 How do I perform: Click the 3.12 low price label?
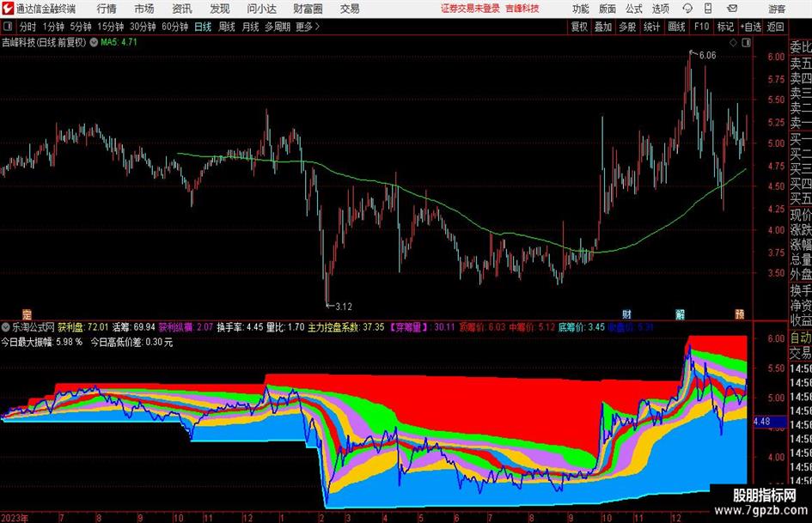click(x=344, y=307)
